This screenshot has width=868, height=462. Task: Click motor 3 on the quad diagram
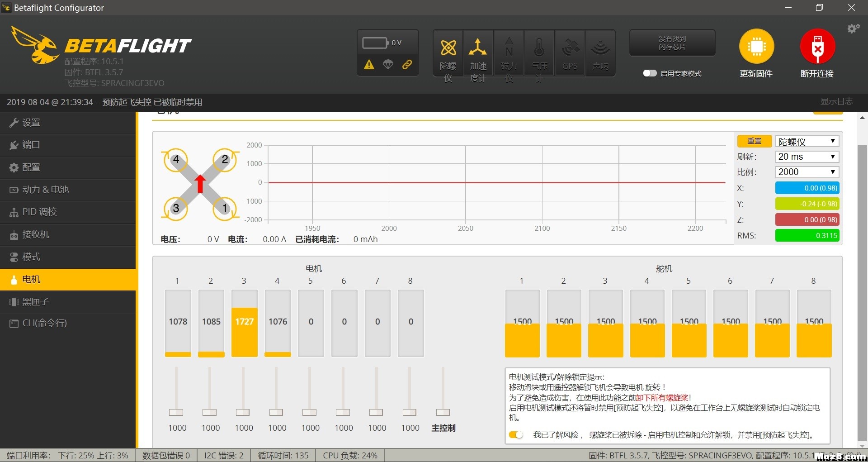click(x=176, y=208)
